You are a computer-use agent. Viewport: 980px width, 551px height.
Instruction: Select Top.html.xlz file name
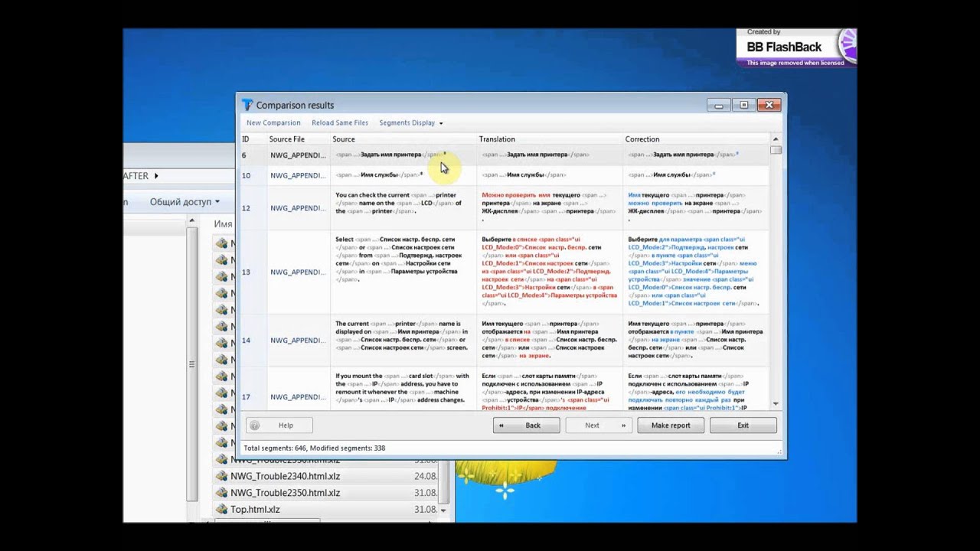click(x=255, y=510)
